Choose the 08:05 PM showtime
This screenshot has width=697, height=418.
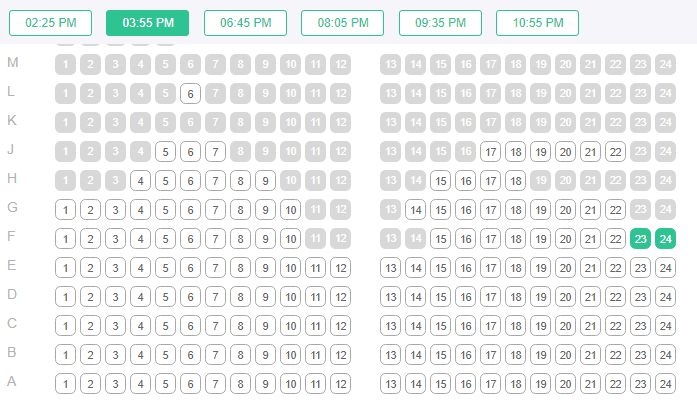pos(342,22)
